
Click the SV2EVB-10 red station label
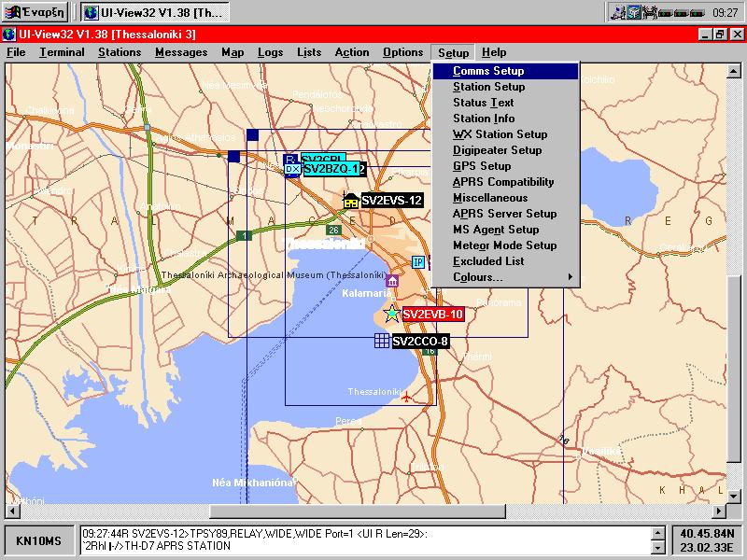pos(433,315)
